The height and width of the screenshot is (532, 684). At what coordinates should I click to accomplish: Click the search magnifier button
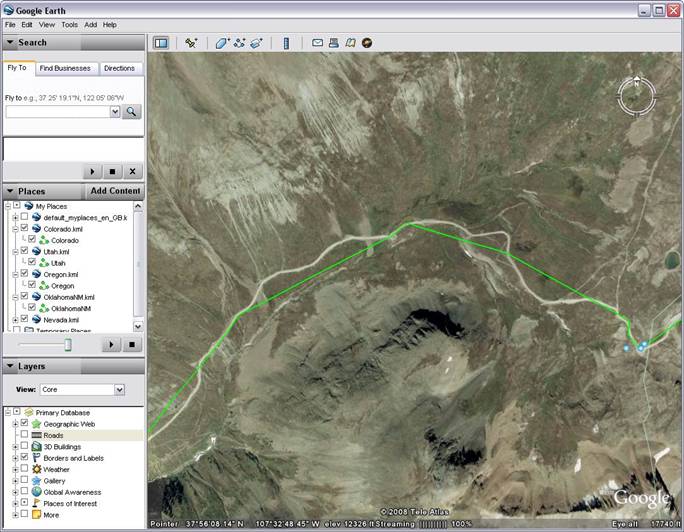pos(131,112)
